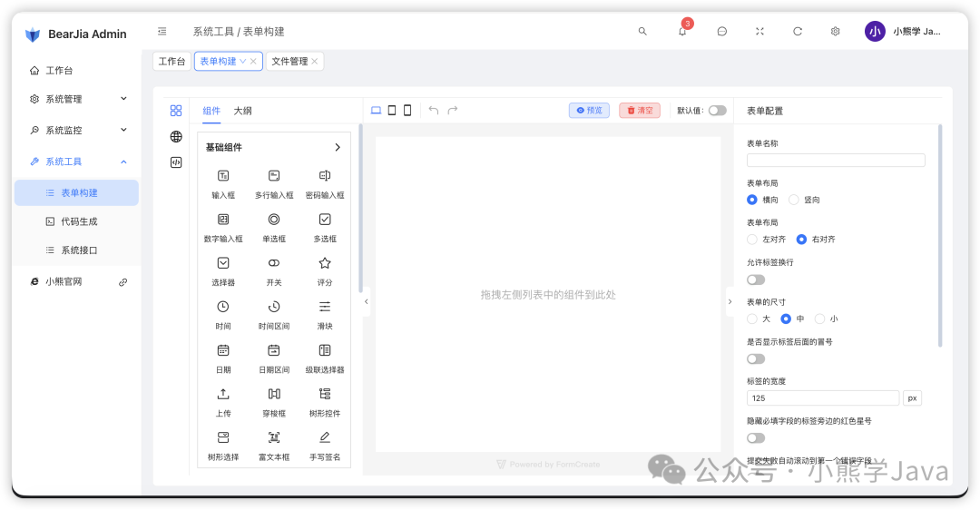The height and width of the screenshot is (510, 980).
Task: Switch to the 大纲 tab
Action: 242,111
